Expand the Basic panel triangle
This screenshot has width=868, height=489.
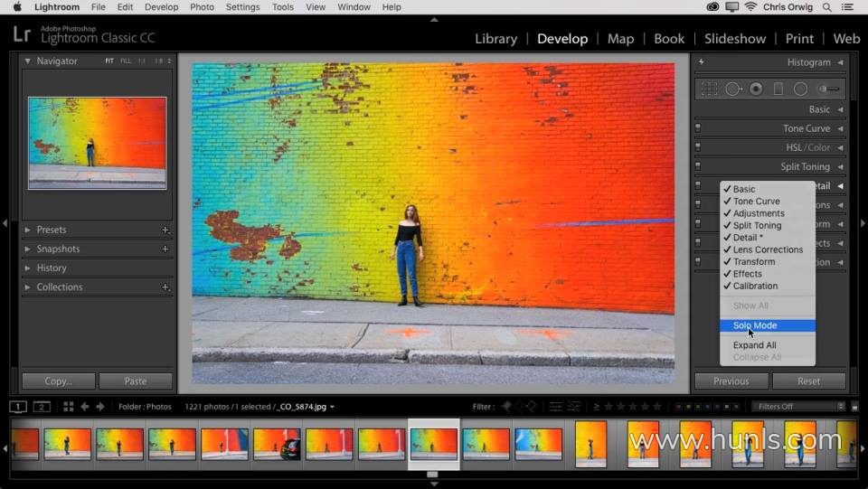(840, 109)
